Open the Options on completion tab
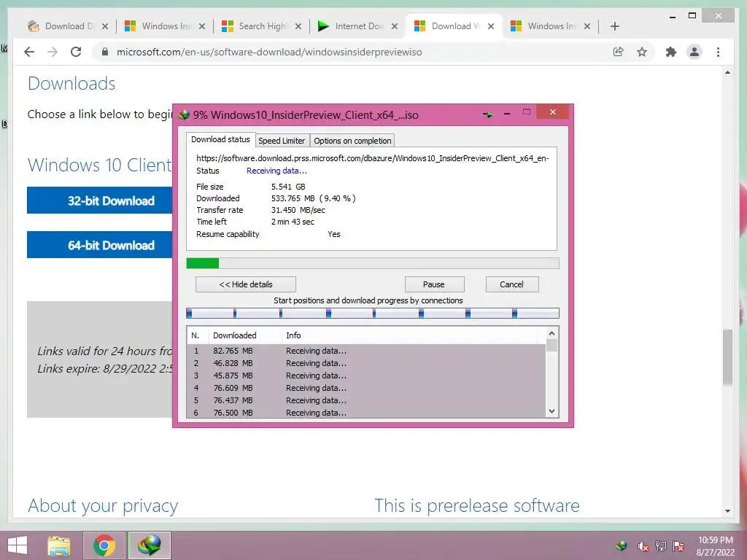 352,141
